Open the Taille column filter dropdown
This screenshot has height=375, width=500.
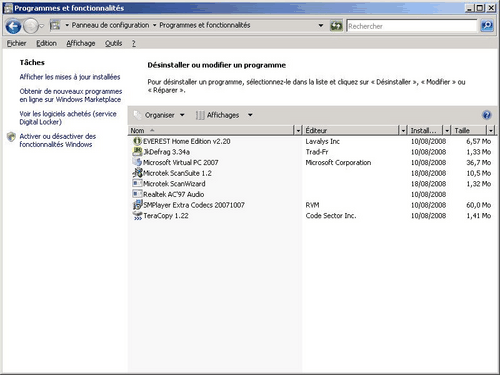tap(491, 130)
